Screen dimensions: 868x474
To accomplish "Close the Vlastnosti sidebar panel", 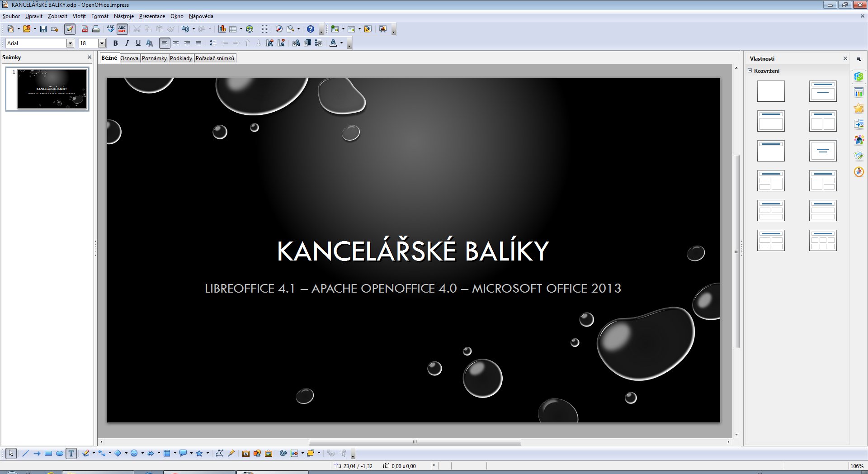I will click(x=845, y=58).
